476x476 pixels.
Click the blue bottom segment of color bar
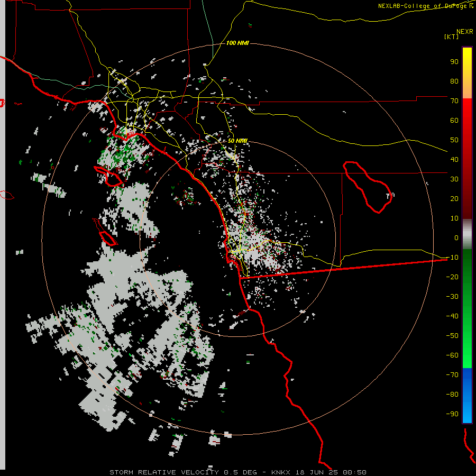(x=467, y=396)
